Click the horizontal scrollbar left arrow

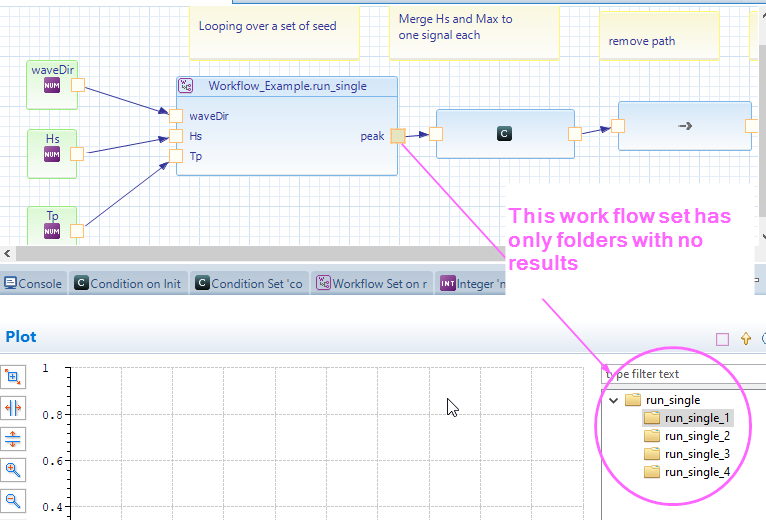click(8, 254)
